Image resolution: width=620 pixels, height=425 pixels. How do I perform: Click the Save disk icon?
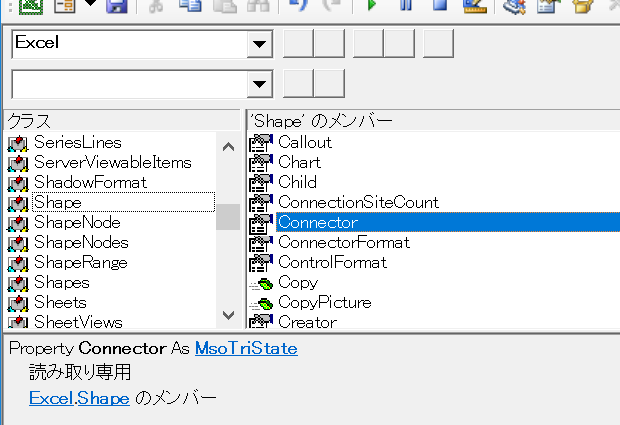tap(117, 6)
